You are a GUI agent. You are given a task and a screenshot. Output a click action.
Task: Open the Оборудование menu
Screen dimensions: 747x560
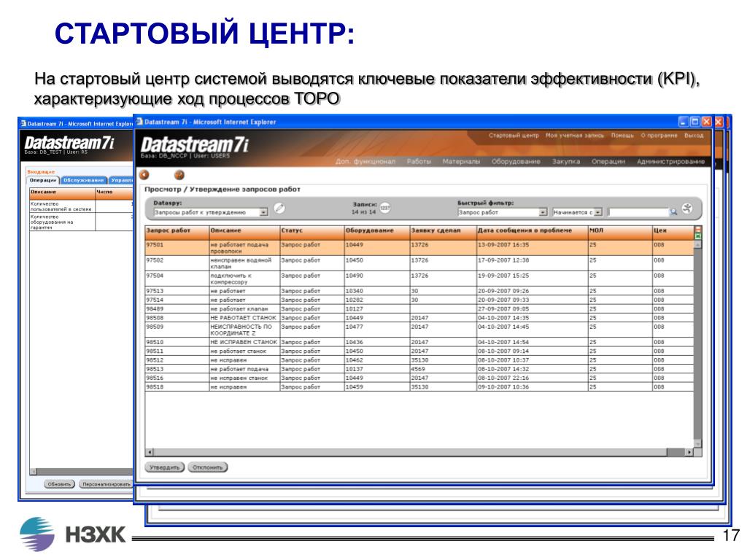click(x=516, y=162)
